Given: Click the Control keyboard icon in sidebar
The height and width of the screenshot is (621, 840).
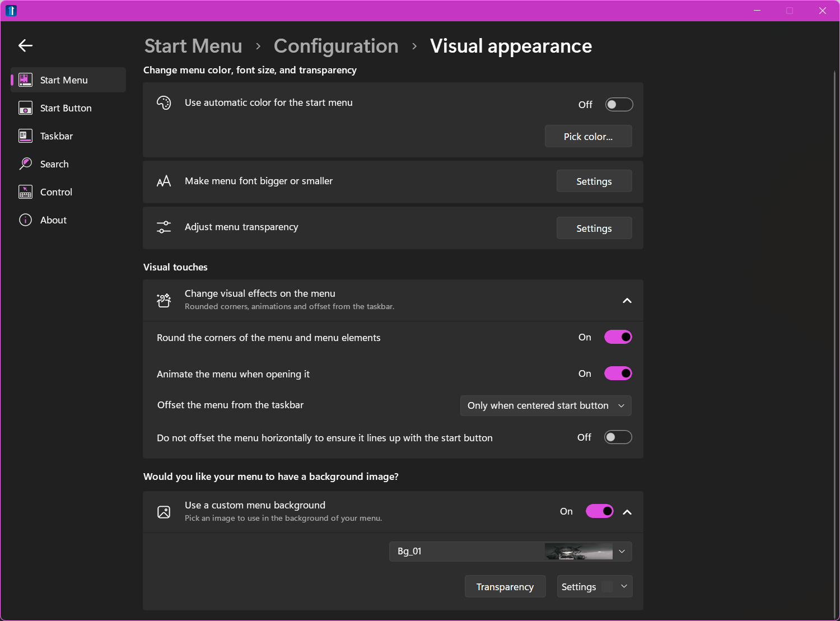Looking at the screenshot, I should point(26,192).
